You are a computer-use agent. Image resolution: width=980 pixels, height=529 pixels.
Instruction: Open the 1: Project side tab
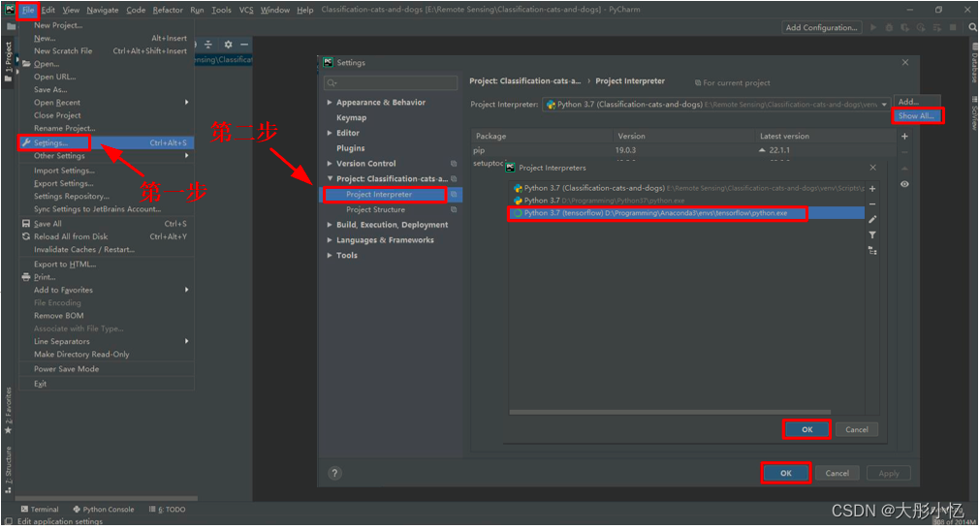coord(8,62)
